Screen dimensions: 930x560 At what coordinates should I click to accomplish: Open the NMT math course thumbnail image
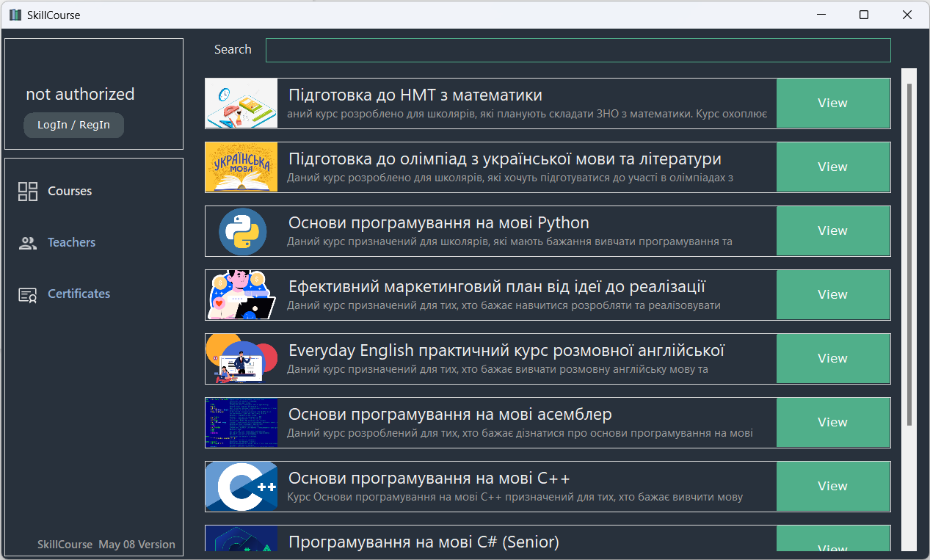click(x=241, y=103)
